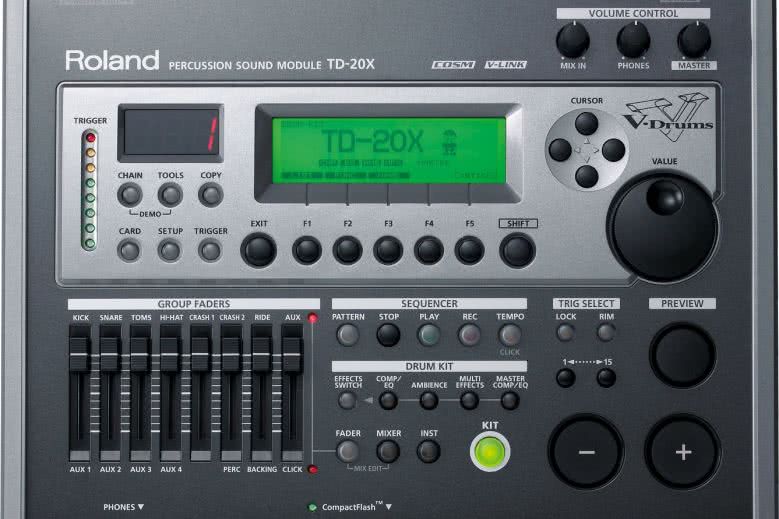Hit the EXIT button
779x519 pixels.
258,250
